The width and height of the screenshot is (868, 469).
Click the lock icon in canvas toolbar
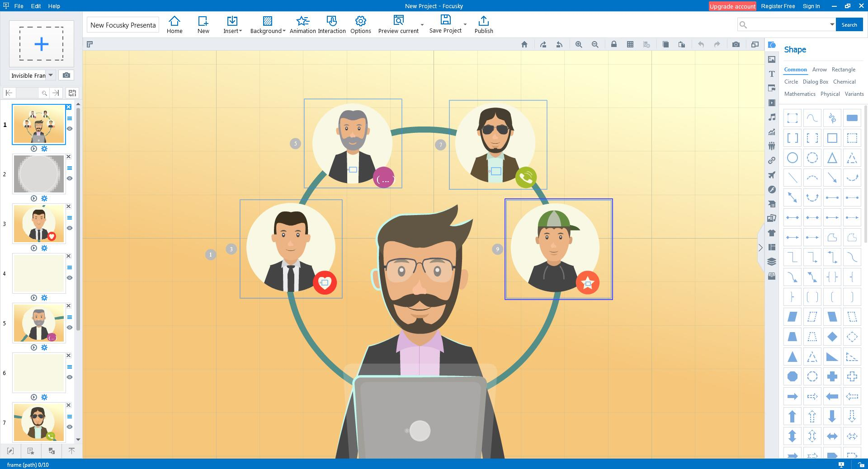click(x=613, y=44)
